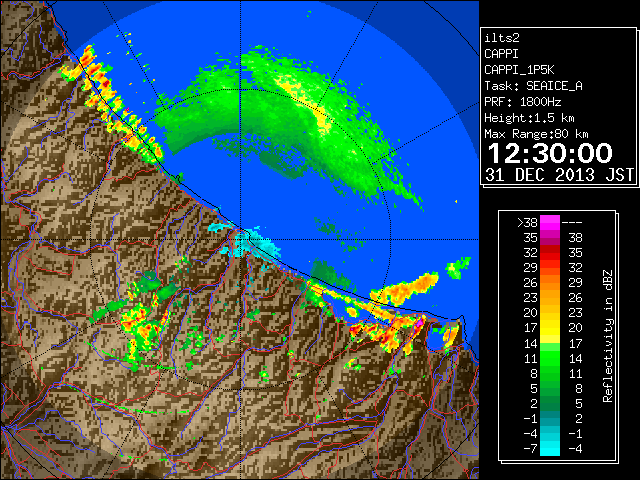Viewport: 640px width, 480px height.
Task: Pick the dark green swatch in the 2–5 row
Action: coord(550,403)
